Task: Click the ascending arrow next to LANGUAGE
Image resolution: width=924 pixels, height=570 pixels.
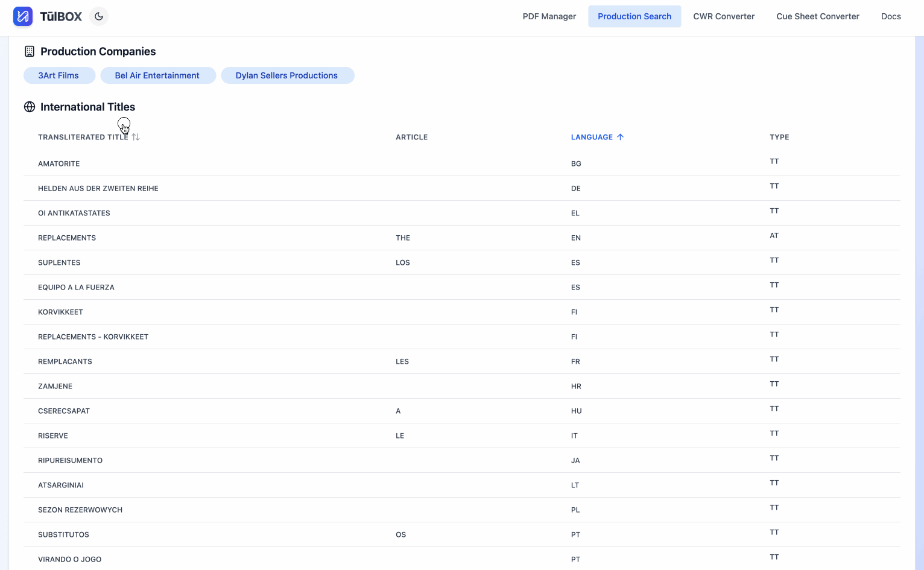Action: click(621, 136)
